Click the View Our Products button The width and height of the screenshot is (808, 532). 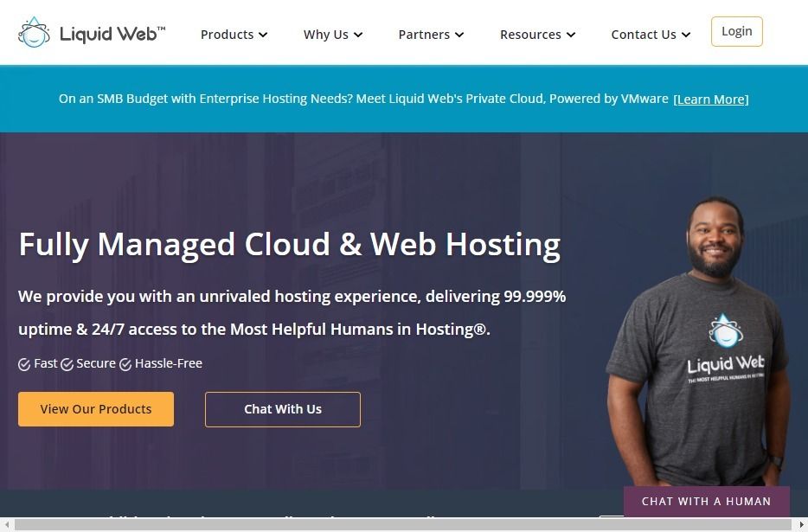tap(96, 409)
